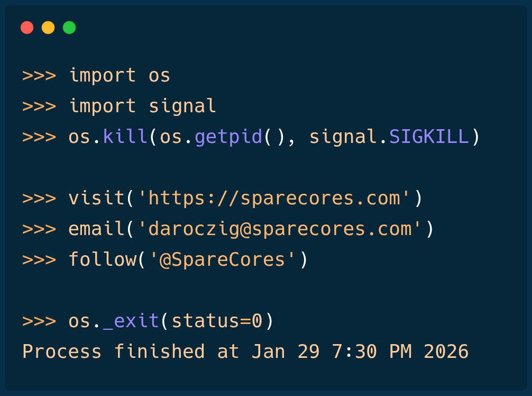Click the 'Process finished' output text
532x396 pixels.
(x=114, y=352)
